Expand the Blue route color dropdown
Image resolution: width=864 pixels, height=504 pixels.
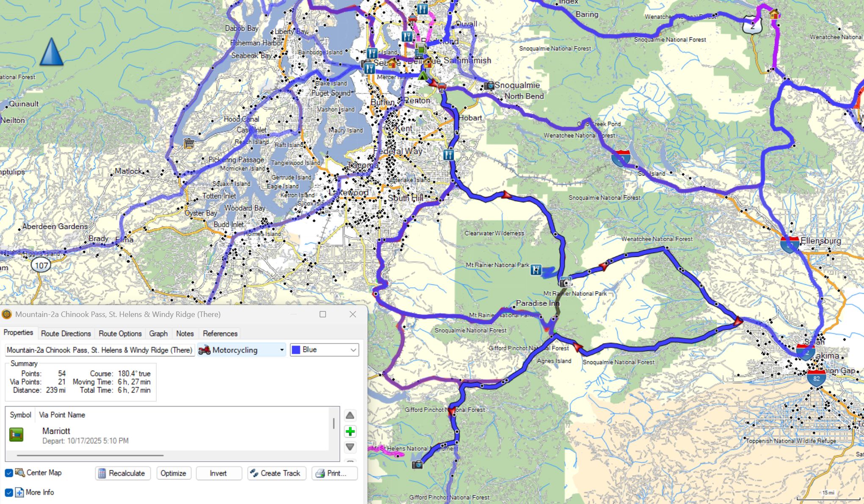(324, 350)
